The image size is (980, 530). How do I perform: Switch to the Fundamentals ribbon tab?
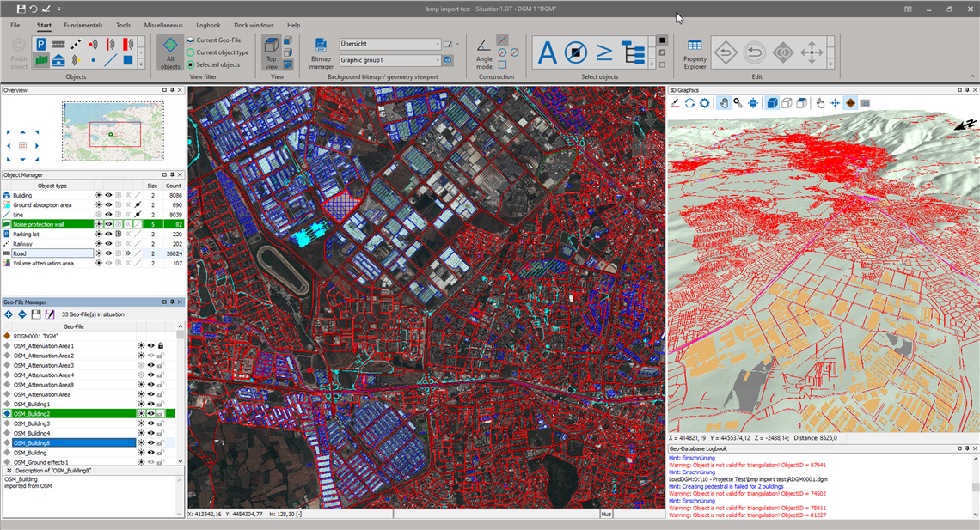(83, 26)
